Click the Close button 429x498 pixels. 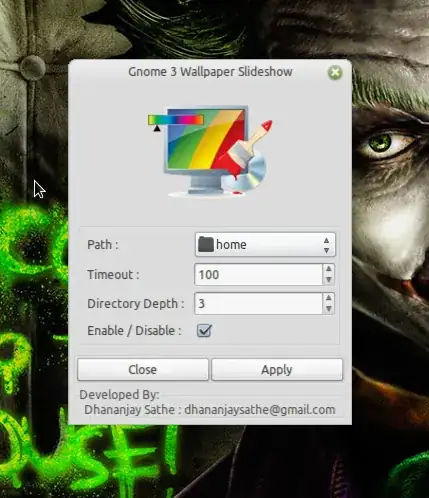(143, 369)
